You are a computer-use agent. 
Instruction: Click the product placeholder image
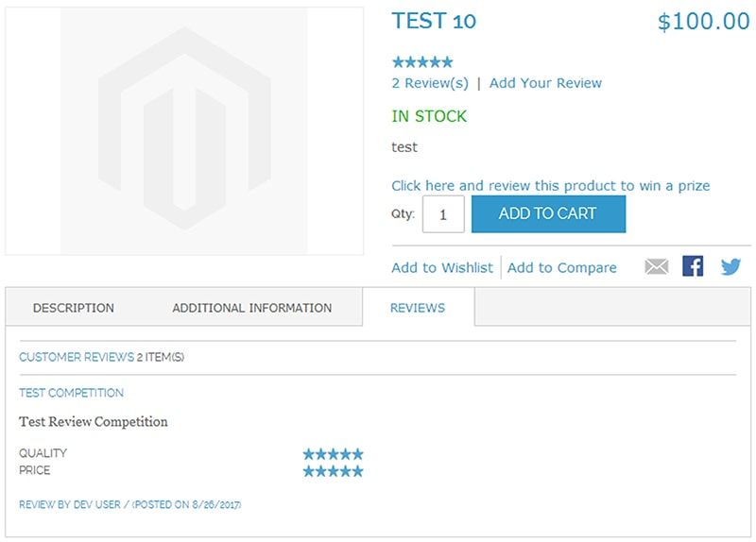(184, 130)
